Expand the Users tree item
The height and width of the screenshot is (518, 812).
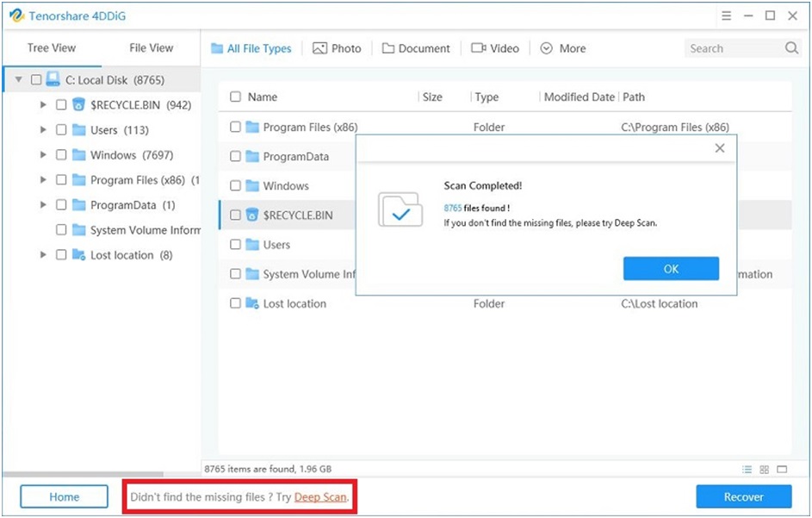pyautogui.click(x=43, y=130)
